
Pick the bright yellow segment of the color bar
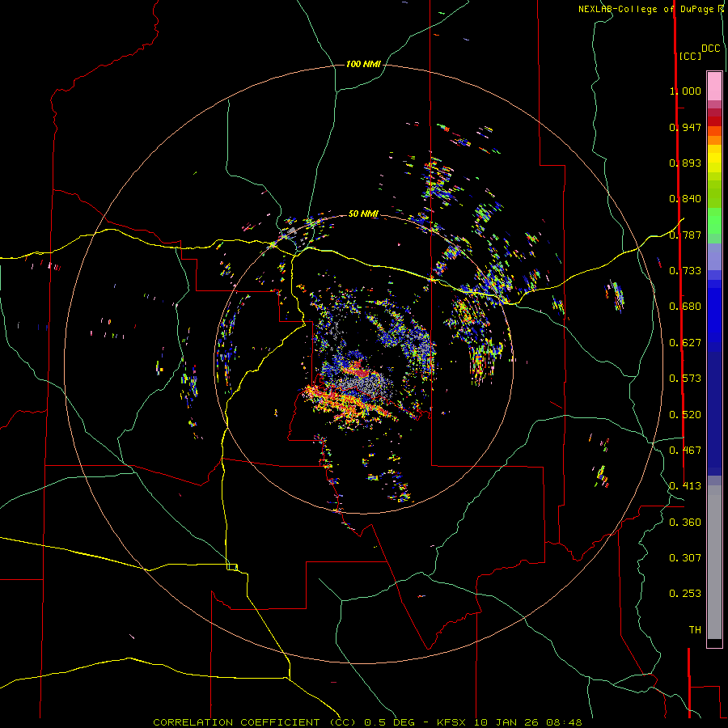(x=714, y=159)
